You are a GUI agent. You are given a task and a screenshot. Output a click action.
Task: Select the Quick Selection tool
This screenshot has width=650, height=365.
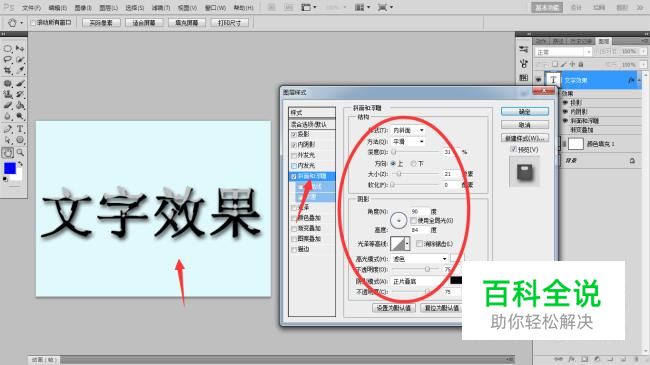click(20, 60)
